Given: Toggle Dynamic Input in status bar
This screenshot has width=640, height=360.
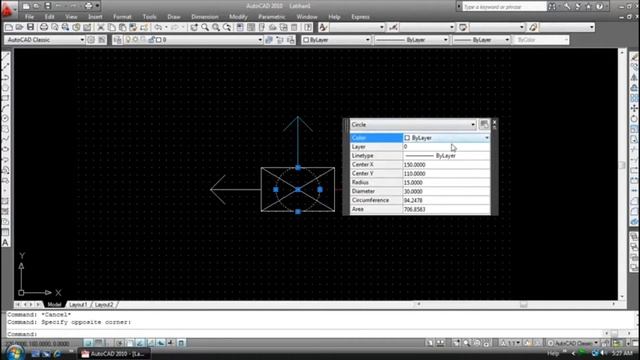Looking at the screenshot, I should click(x=161, y=343).
